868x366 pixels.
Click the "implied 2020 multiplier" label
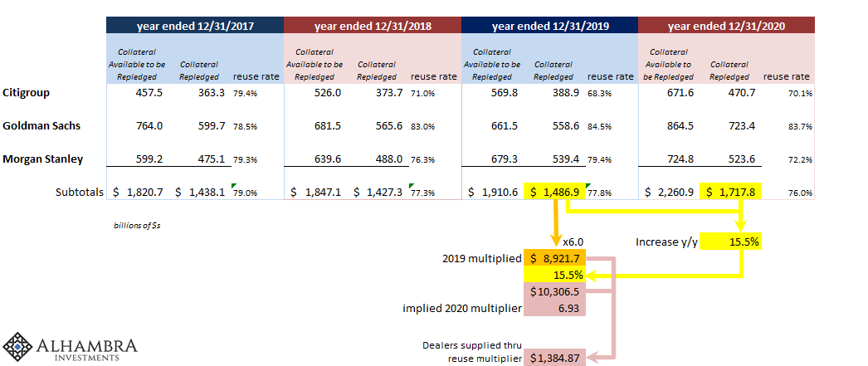[462, 309]
